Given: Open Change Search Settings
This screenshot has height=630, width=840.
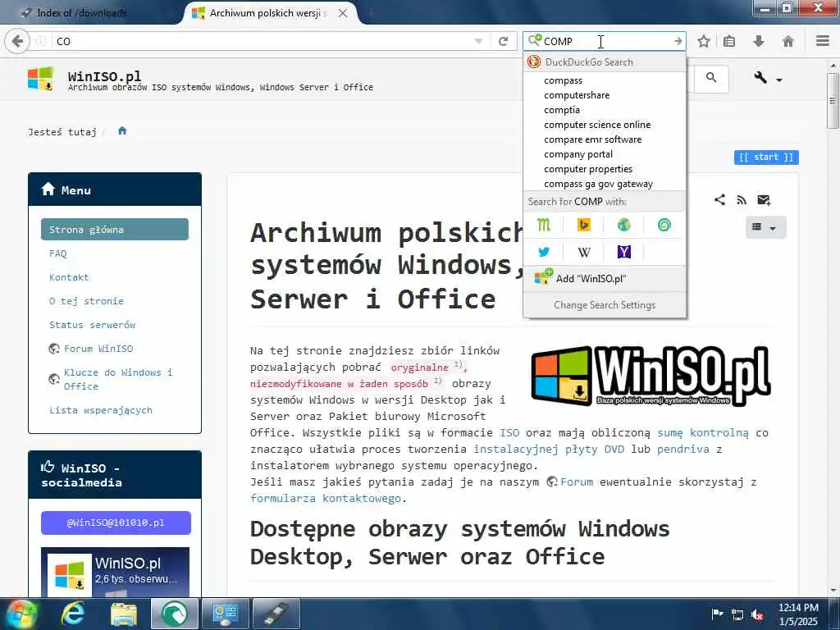Looking at the screenshot, I should pos(605,305).
